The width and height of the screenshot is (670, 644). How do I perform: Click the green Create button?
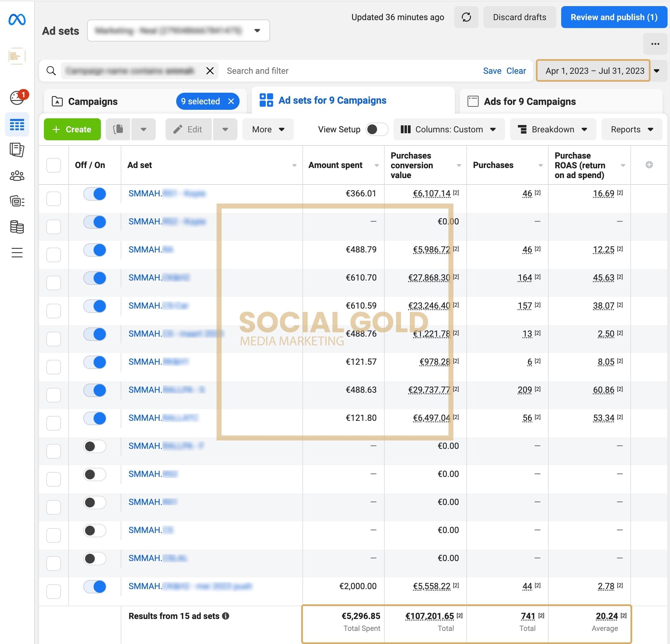72,129
